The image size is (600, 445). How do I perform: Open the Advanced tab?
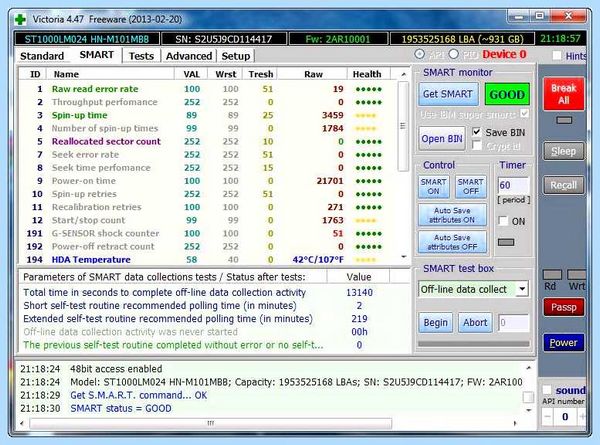click(x=189, y=56)
